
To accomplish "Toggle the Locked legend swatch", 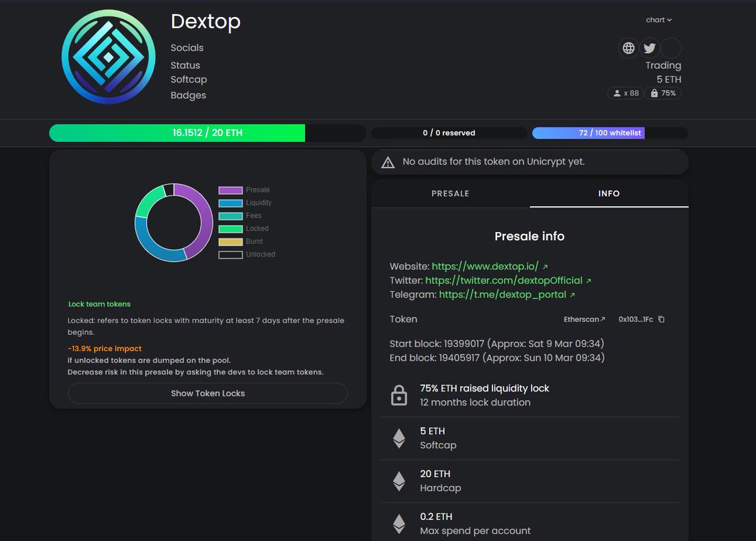I will (x=231, y=229).
